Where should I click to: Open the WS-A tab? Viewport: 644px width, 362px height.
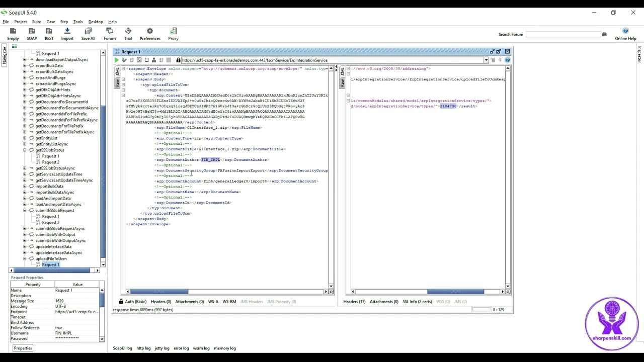pyautogui.click(x=213, y=302)
